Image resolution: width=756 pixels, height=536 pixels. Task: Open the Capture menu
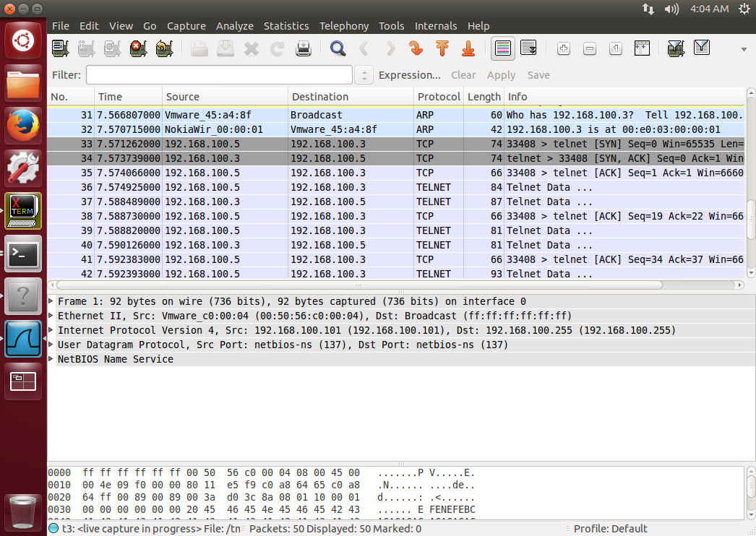click(186, 26)
